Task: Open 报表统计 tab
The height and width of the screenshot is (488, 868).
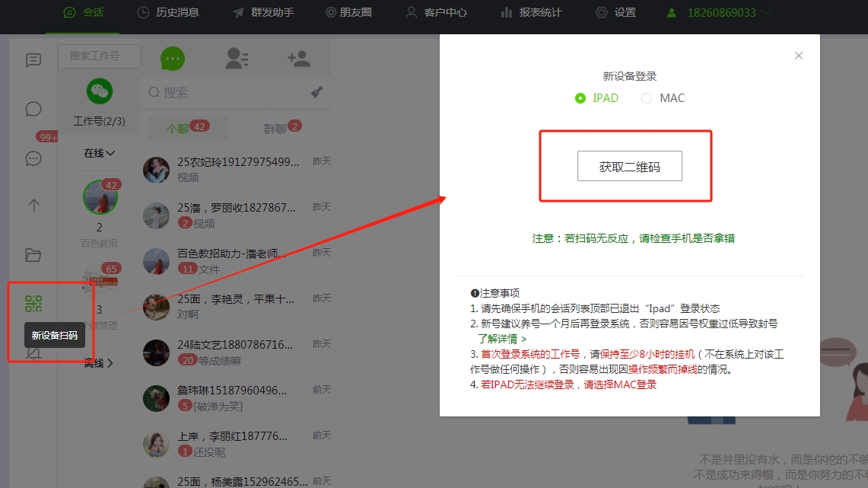Action: point(531,12)
